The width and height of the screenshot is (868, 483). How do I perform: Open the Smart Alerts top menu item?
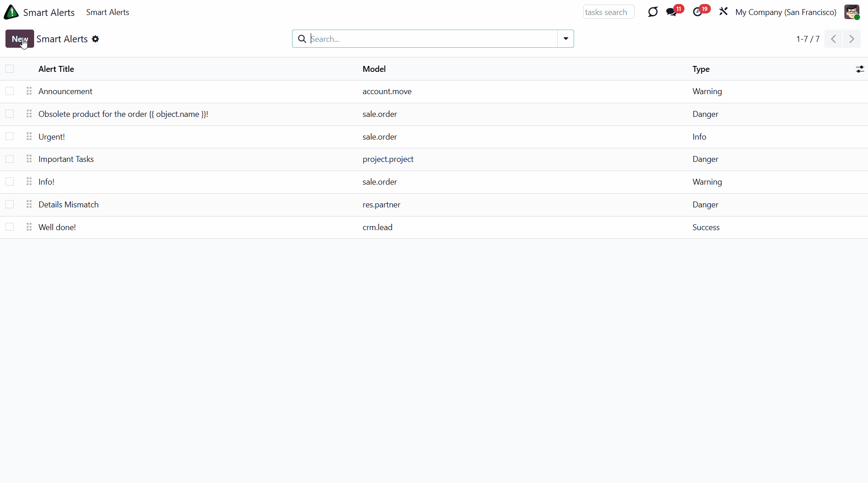coord(107,12)
